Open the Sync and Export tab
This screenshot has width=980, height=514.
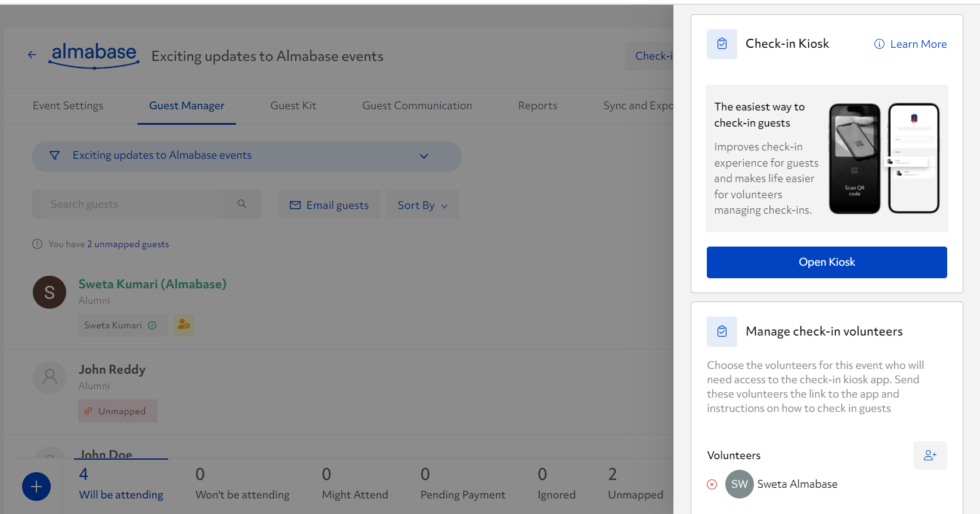pyautogui.click(x=638, y=106)
